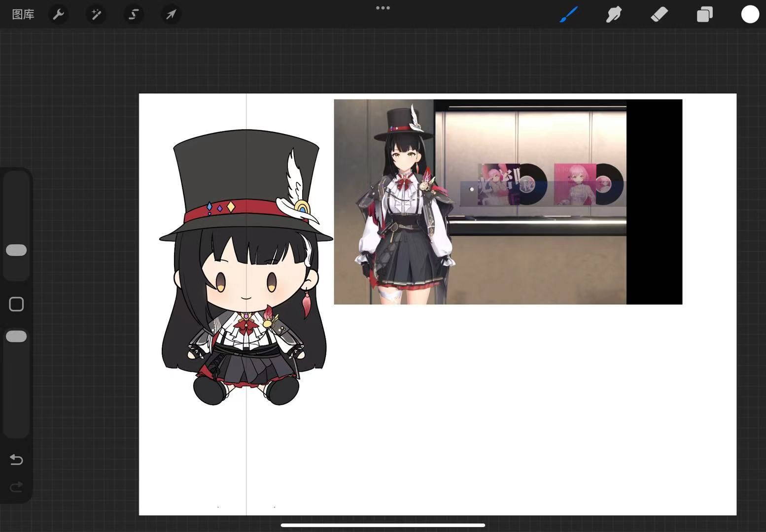Select the Brush tool
The width and height of the screenshot is (766, 532).
point(568,14)
